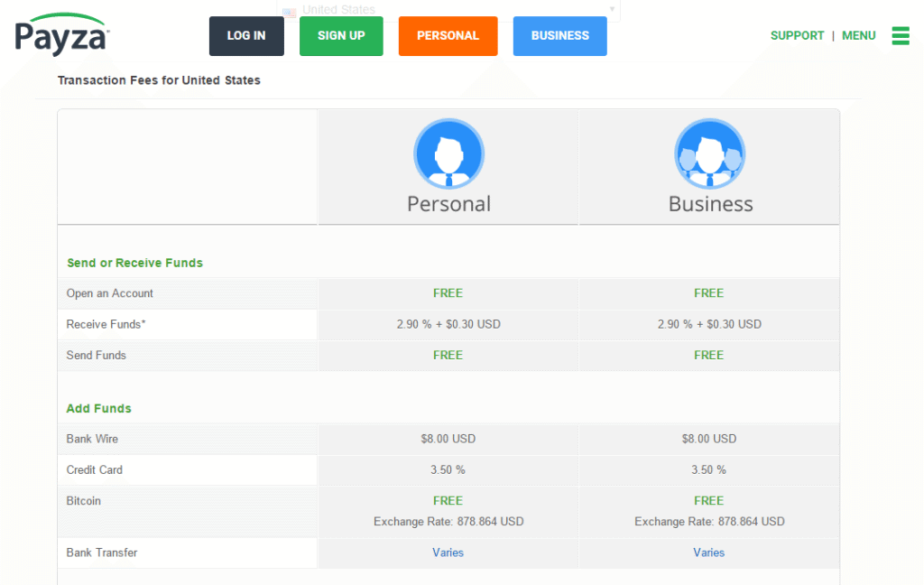
Task: Click the Business account avatar icon
Action: point(709,153)
